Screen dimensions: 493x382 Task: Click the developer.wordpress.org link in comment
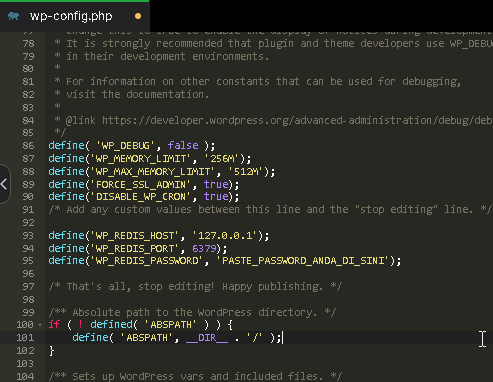click(x=297, y=120)
